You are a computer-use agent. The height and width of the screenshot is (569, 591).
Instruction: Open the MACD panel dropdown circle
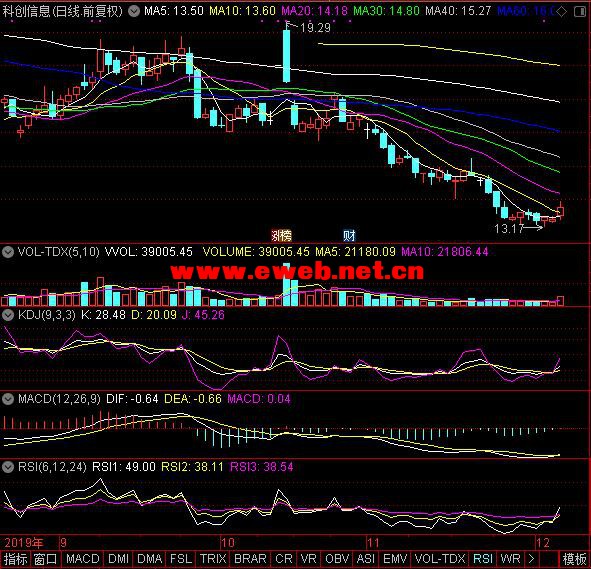8,399
